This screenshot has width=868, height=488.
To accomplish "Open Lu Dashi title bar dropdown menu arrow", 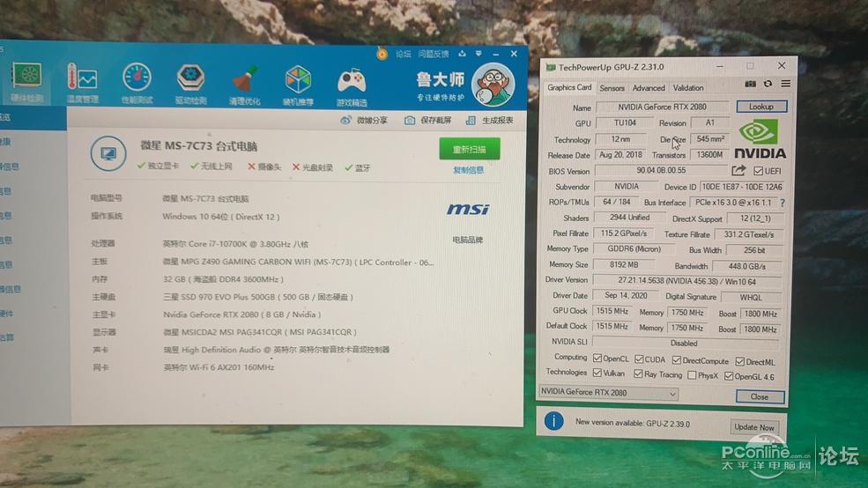I will [x=479, y=54].
